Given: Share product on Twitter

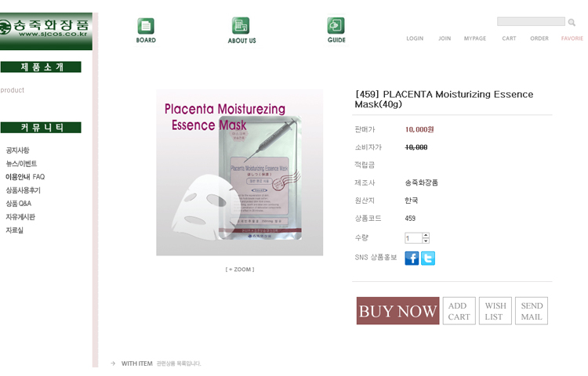Looking at the screenshot, I should (x=428, y=258).
